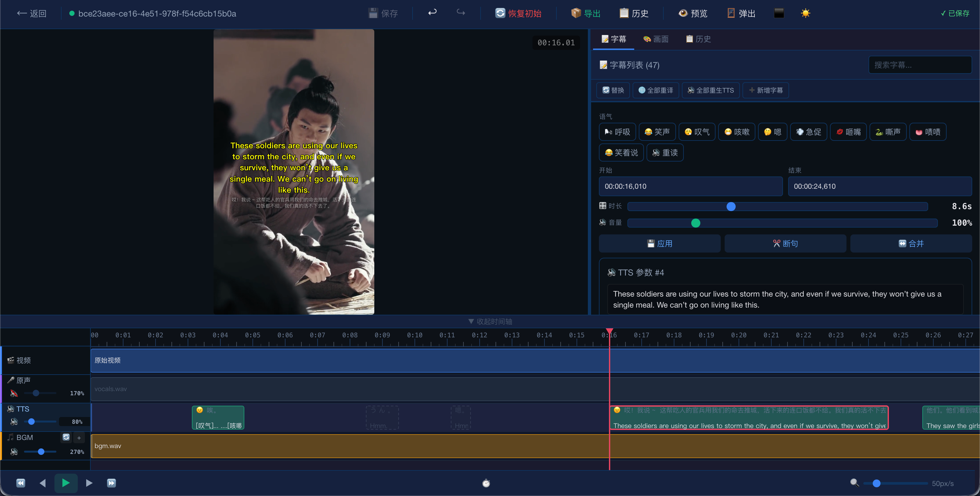
Task: Click the BGM refresh icon
Action: click(x=66, y=437)
